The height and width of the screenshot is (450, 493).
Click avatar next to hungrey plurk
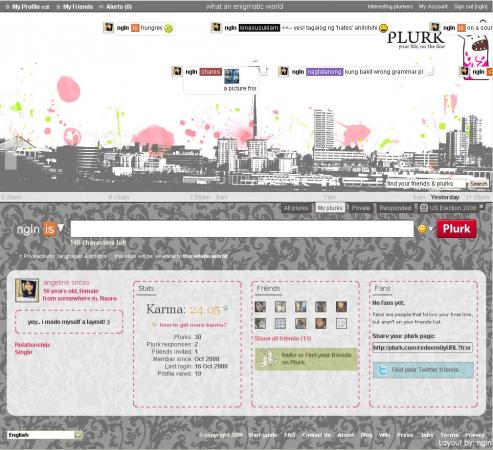(x=109, y=27)
